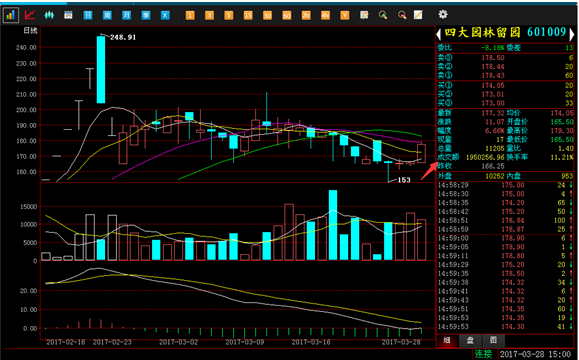Click the 总量 volume value 11205
The image size is (579, 360).
[495, 148]
